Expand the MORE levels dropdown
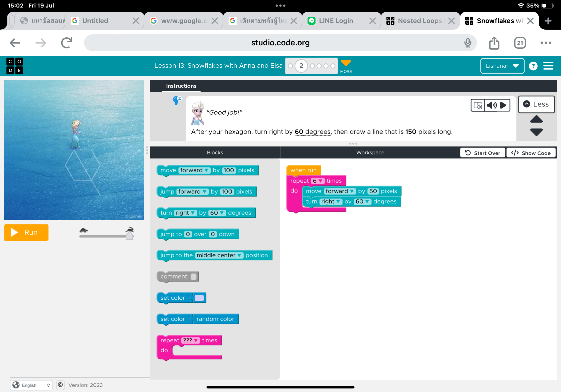This screenshot has height=392, width=561. point(346,66)
